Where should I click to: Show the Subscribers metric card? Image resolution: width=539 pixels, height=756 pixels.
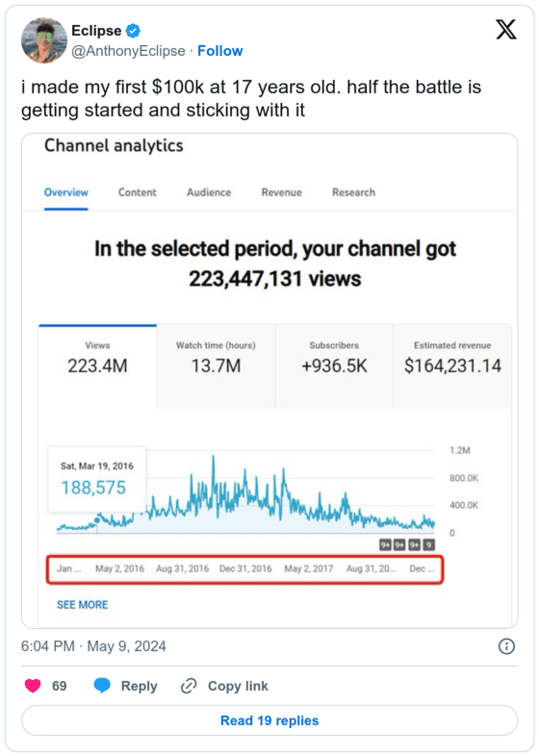click(x=334, y=366)
